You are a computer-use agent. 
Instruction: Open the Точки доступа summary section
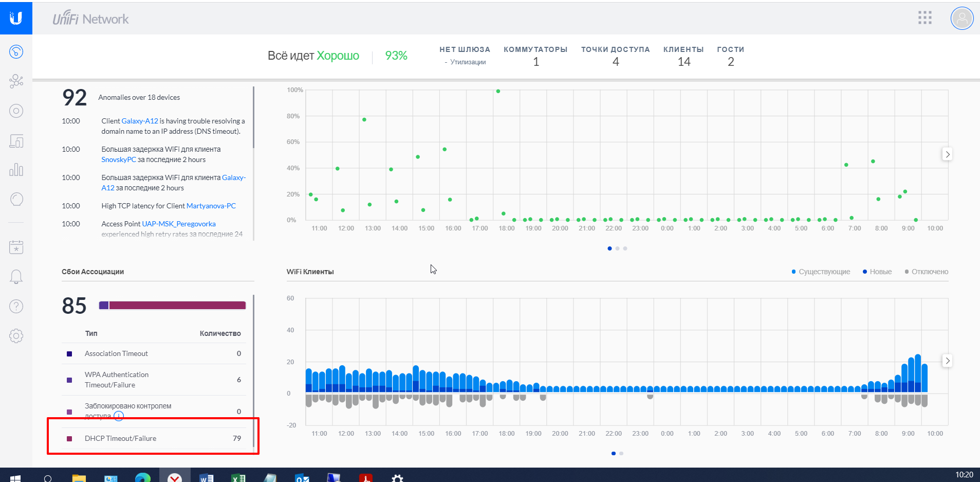tap(616, 56)
